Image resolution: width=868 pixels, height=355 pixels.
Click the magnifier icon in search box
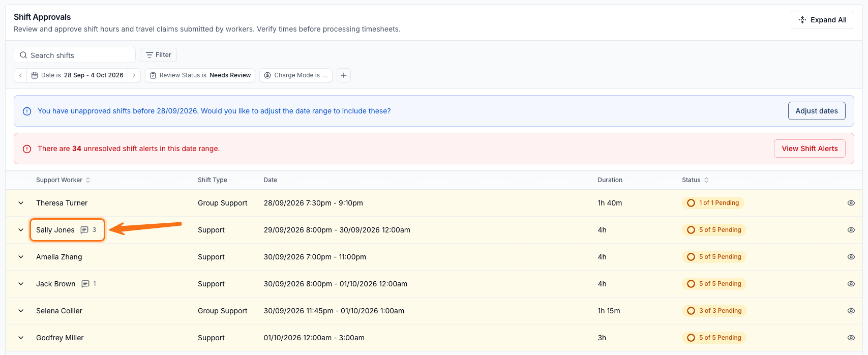coord(23,55)
